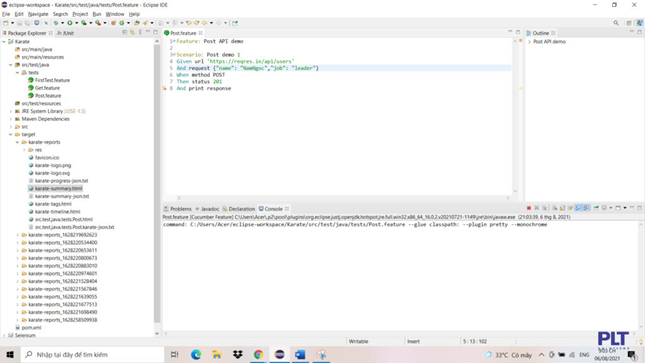Open Google Chrome from the taskbar

[258, 354]
